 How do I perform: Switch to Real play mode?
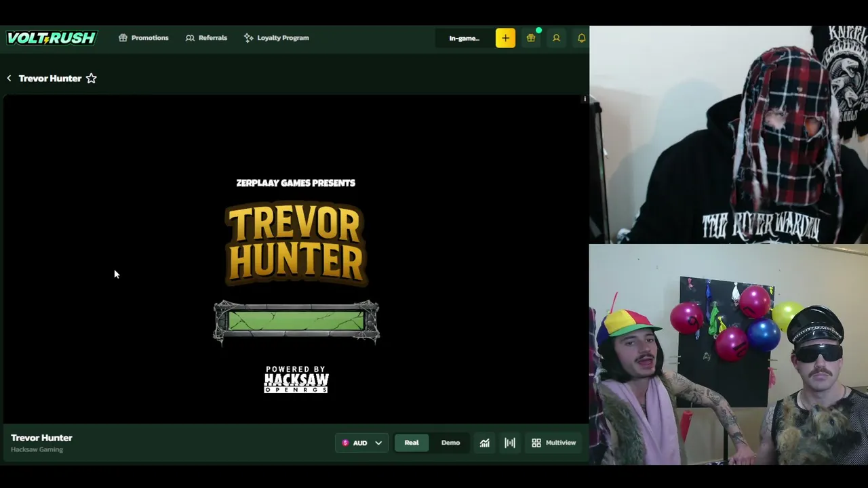(412, 443)
